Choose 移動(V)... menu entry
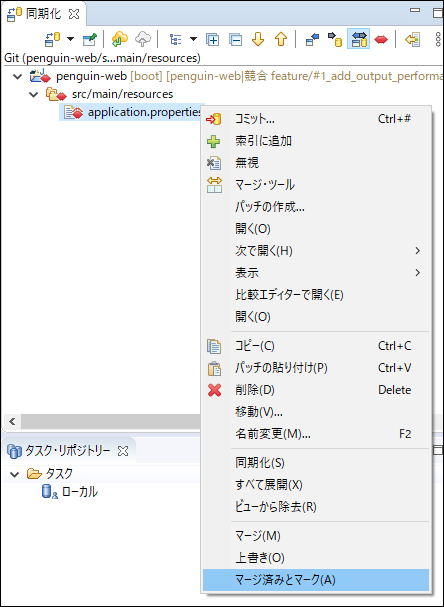The width and height of the screenshot is (444, 607). tap(315, 412)
